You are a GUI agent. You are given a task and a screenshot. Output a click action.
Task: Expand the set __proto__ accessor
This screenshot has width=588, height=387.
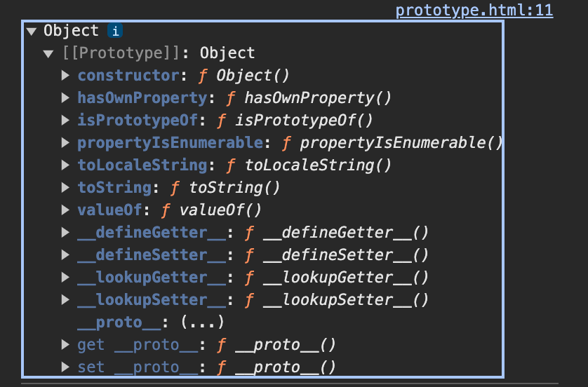(66, 367)
